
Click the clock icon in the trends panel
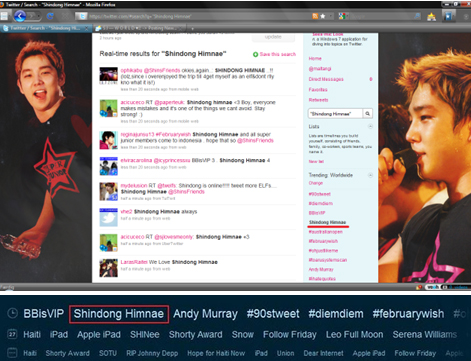pos(12,313)
